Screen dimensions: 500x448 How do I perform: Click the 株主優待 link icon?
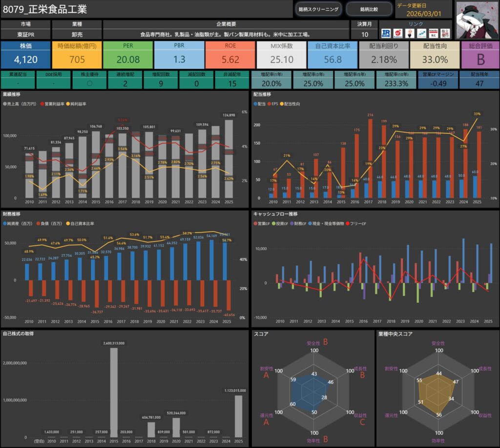click(x=445, y=34)
